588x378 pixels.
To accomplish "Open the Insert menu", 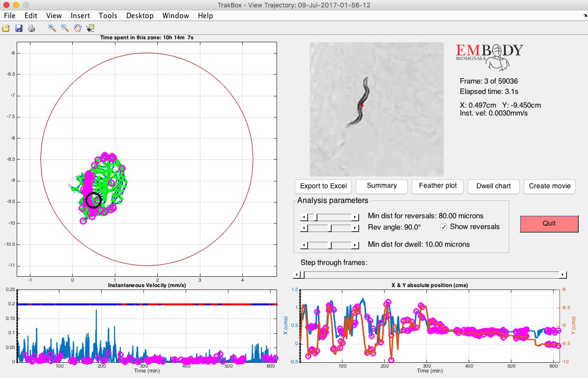I will [80, 16].
